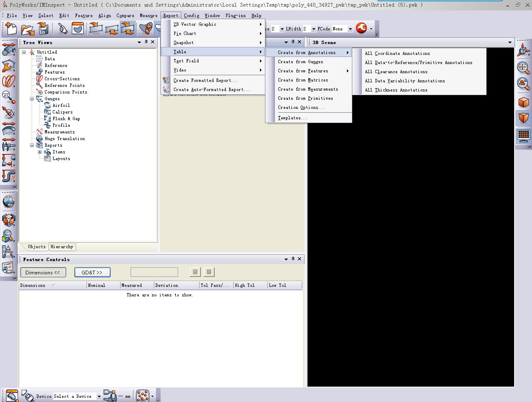532x402 pixels.
Task: Click the GD&T >> button
Action: tap(92, 272)
